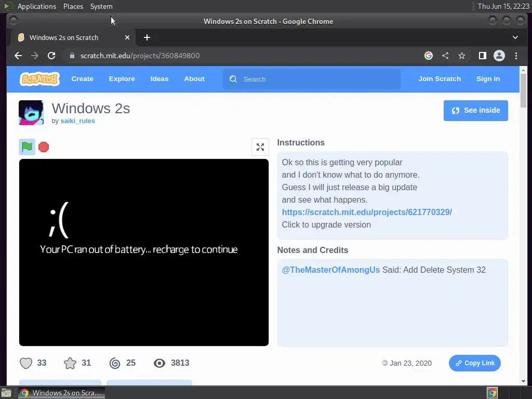Click the See inside button
Viewport: 532px width, 399px height.
point(476,111)
